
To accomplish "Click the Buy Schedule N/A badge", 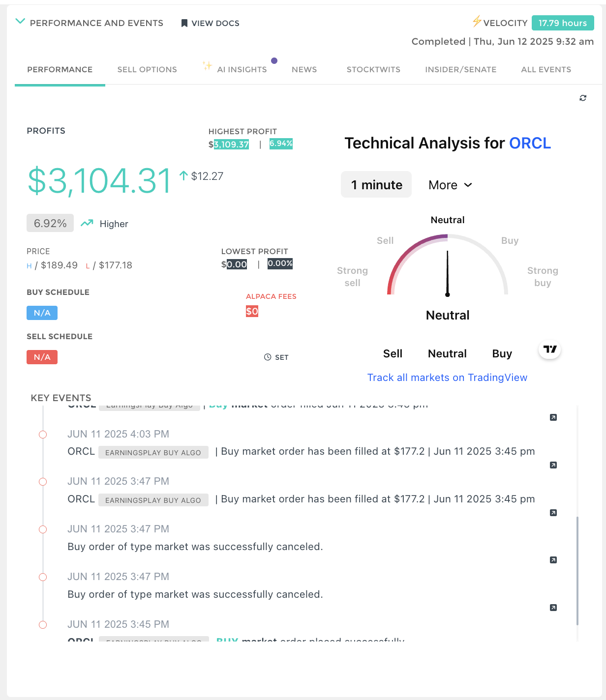I will tap(42, 313).
